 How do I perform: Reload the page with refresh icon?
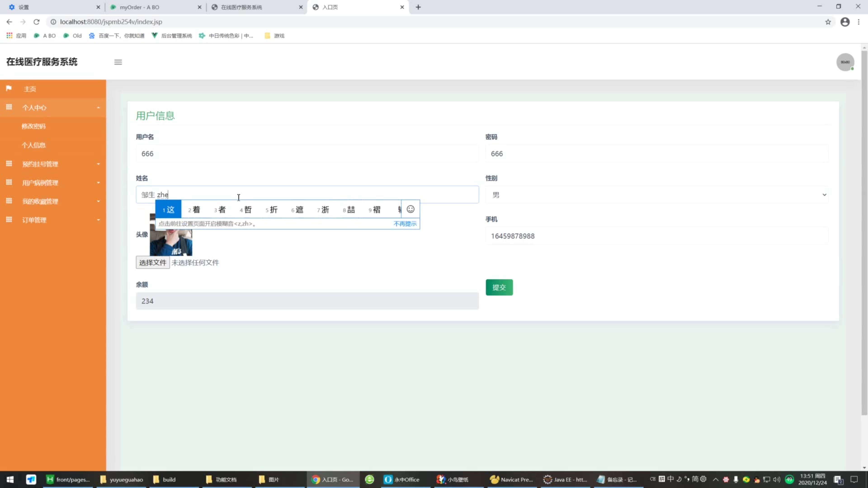click(36, 22)
